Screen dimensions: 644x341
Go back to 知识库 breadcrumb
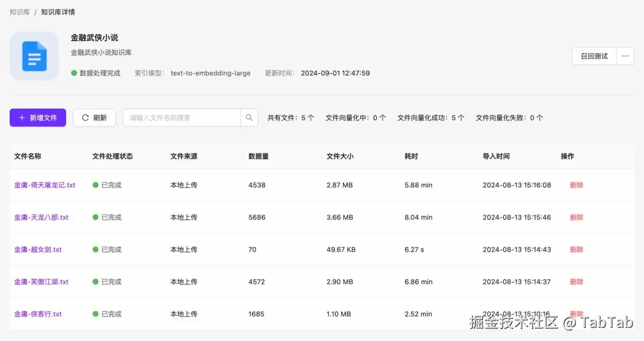[20, 13]
